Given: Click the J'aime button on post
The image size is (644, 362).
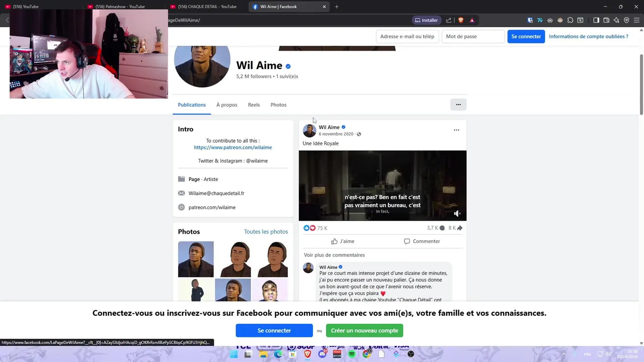Looking at the screenshot, I should tap(343, 241).
